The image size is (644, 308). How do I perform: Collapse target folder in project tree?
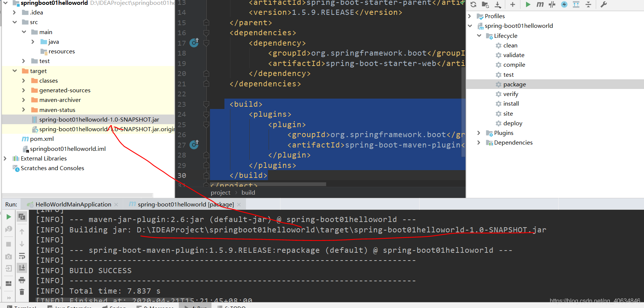pyautogui.click(x=15, y=71)
